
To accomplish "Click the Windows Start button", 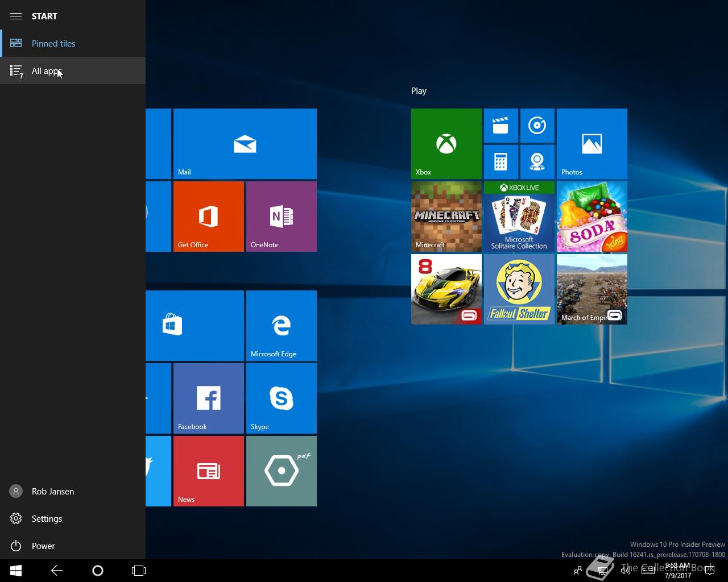I will (x=16, y=571).
